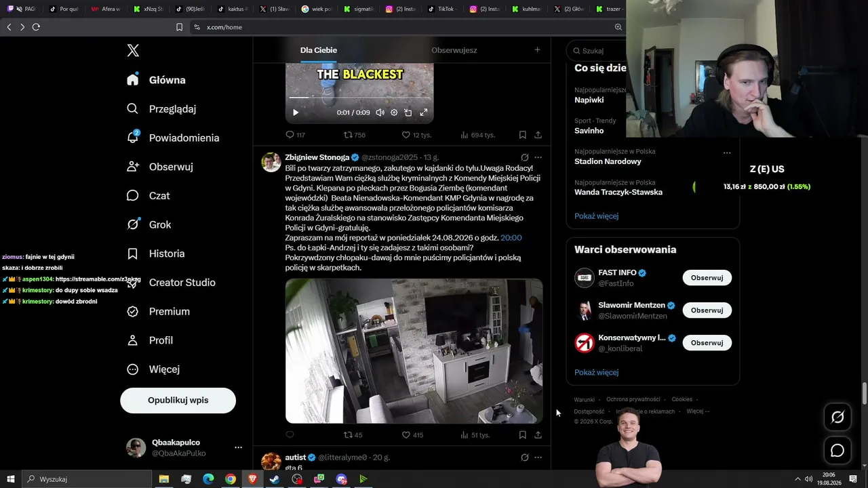The image size is (868, 488).
Task: Open Grok actions on autist's post
Action: click(x=524, y=457)
